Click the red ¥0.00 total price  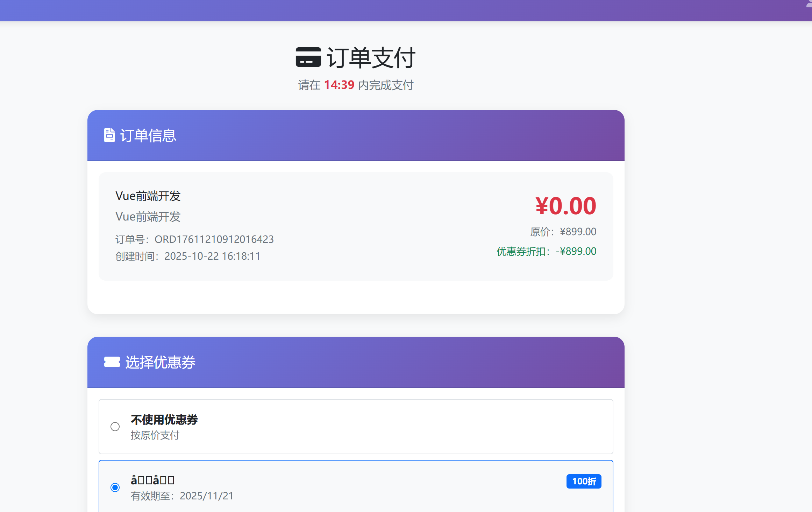tap(565, 206)
